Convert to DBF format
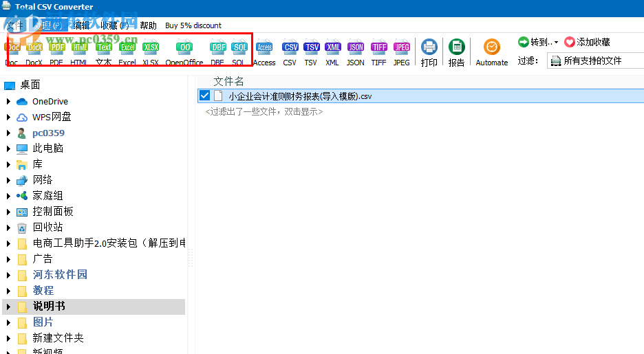 (217, 53)
